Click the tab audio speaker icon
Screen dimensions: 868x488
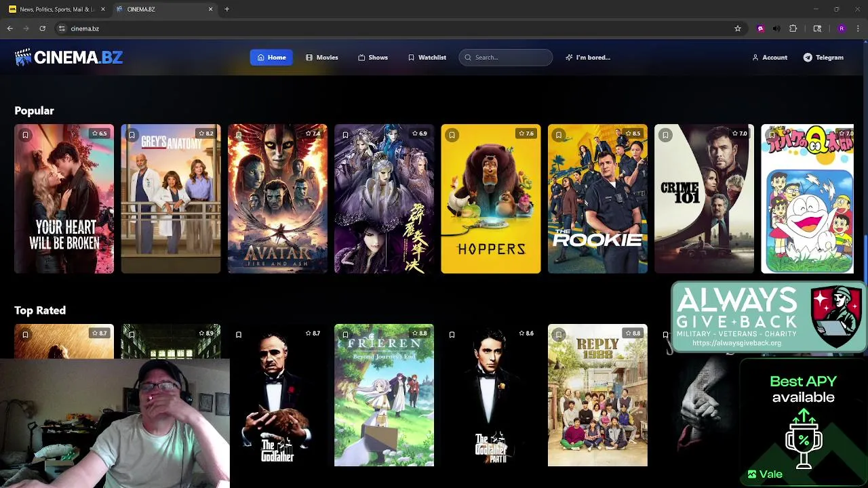tap(776, 28)
